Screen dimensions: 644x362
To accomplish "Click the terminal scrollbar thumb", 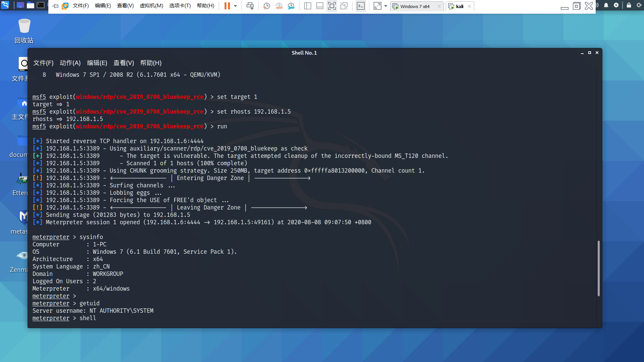I will click(599, 268).
